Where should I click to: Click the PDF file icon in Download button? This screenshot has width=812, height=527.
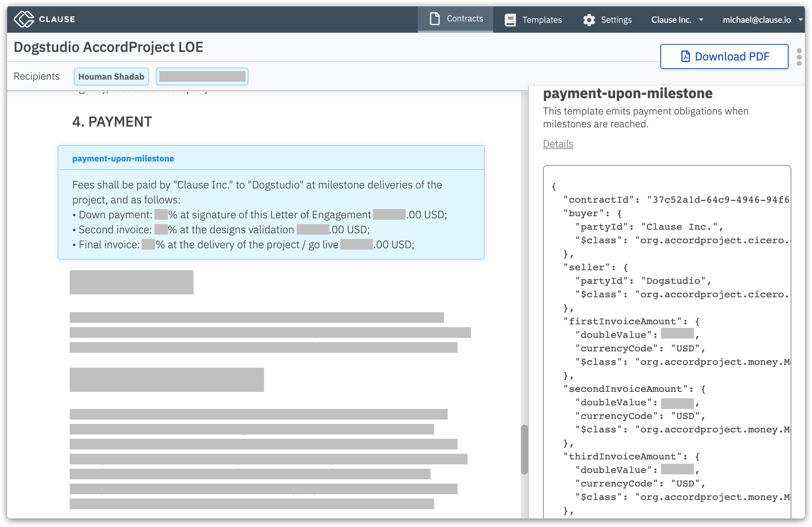click(x=685, y=57)
